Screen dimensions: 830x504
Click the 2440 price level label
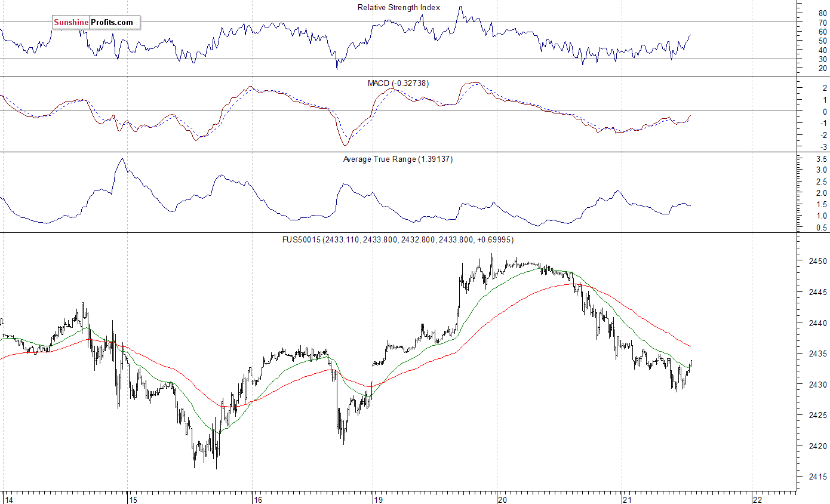[x=817, y=323]
